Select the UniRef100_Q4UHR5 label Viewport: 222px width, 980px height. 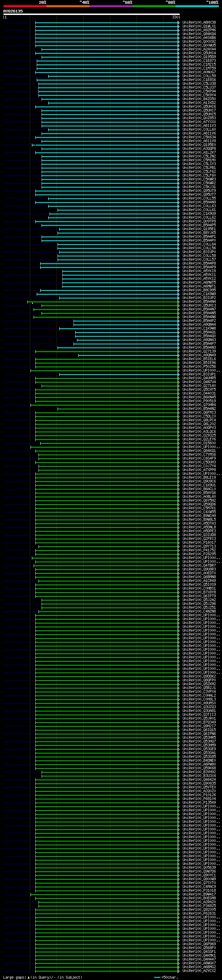199,378
